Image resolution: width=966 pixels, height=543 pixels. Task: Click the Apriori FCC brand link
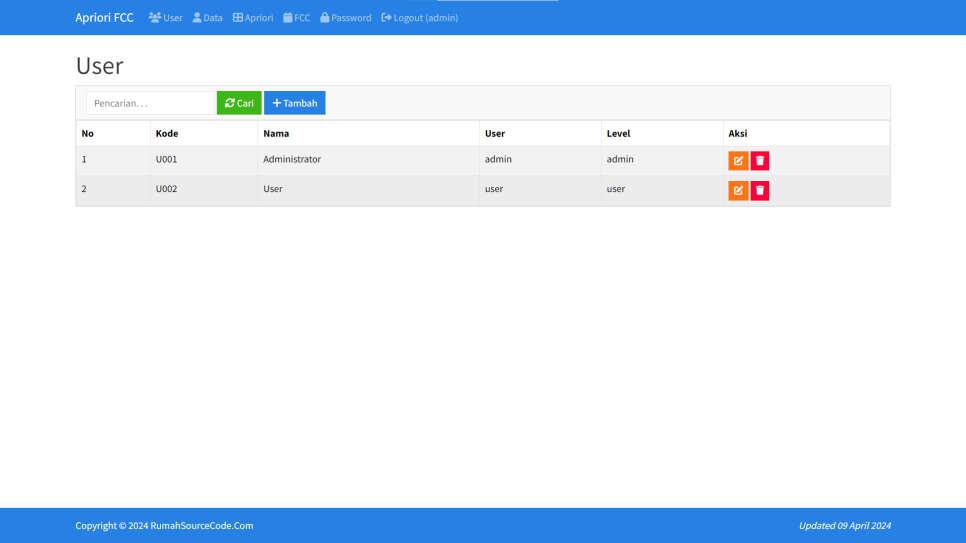[104, 18]
